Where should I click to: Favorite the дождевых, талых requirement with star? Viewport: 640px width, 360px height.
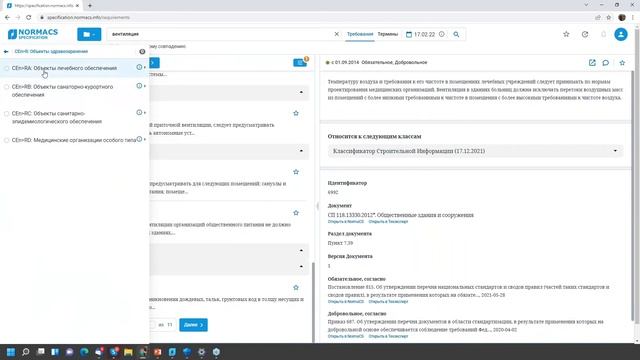click(296, 287)
